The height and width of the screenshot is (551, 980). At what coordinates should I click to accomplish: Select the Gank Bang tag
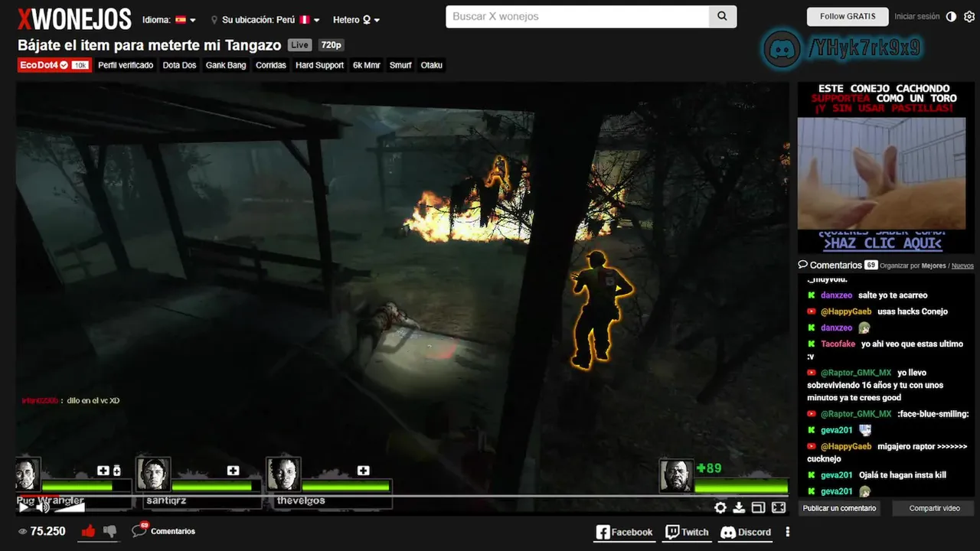coord(226,65)
